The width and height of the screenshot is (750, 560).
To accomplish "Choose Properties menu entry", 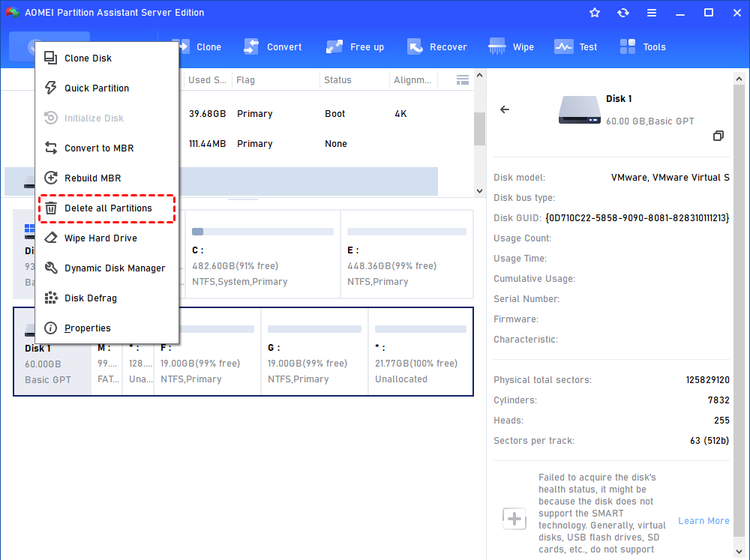I will pyautogui.click(x=106, y=328).
